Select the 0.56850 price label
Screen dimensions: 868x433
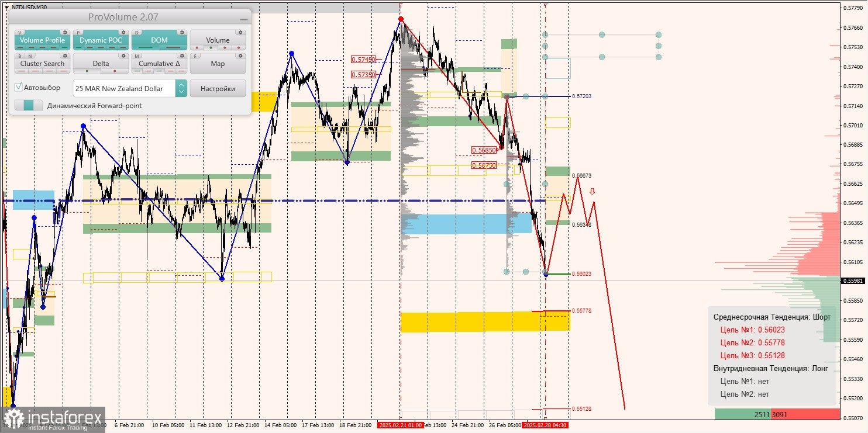[484, 150]
